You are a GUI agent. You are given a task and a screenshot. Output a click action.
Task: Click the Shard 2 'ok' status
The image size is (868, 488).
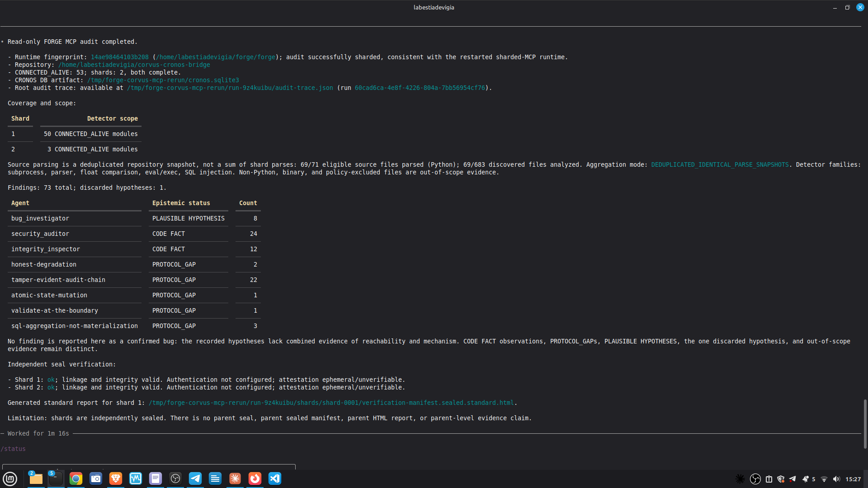coord(51,387)
